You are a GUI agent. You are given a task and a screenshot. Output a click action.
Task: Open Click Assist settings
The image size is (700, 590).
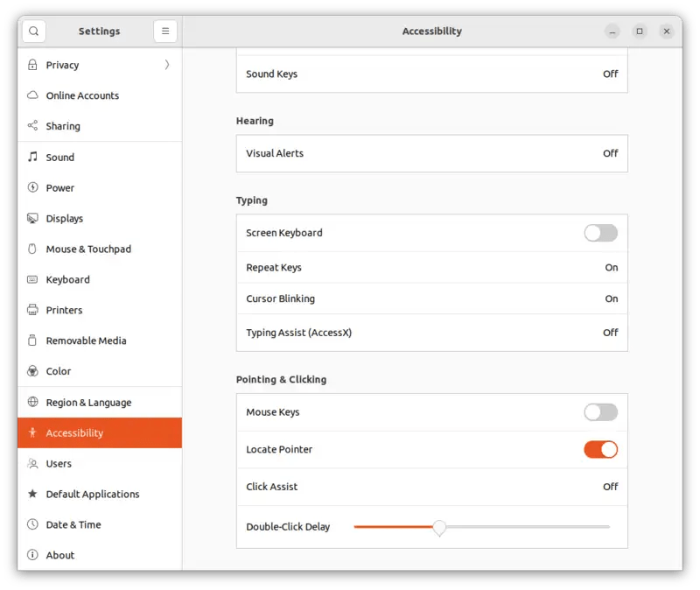(432, 487)
